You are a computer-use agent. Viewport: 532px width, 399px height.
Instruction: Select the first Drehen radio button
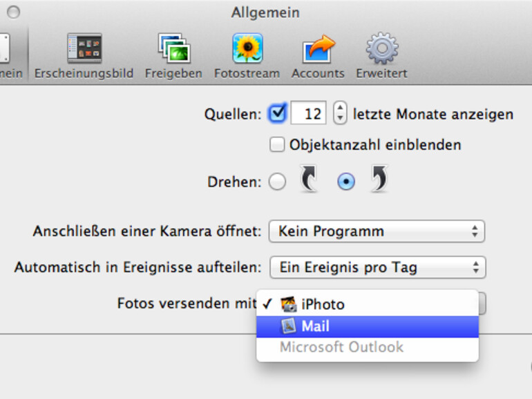point(277,182)
